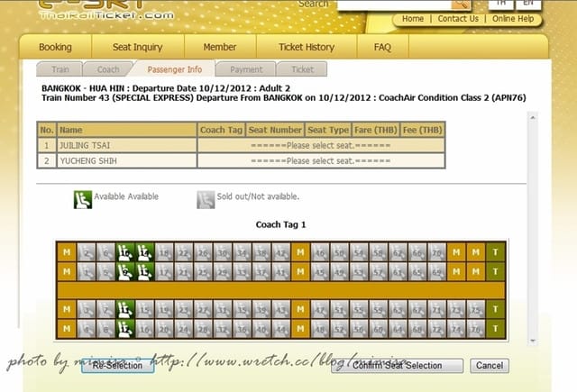The height and width of the screenshot is (392, 577).
Task: Select the Passenger Info step tab
Action: click(x=174, y=69)
